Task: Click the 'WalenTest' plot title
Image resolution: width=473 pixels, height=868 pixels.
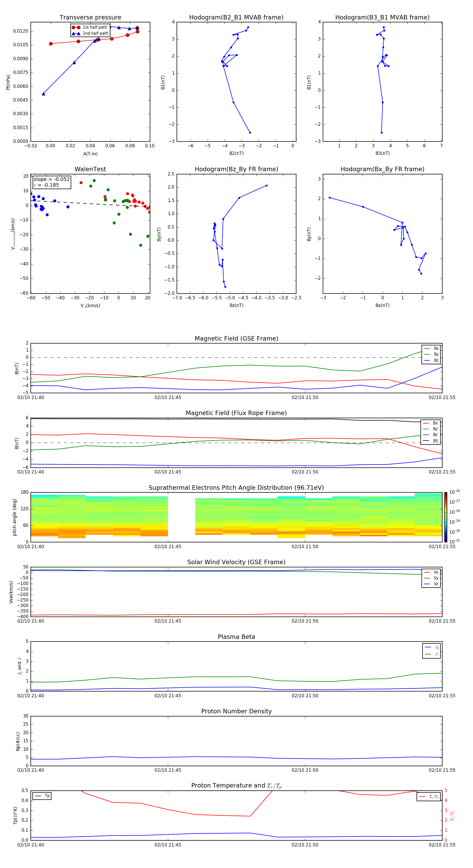Action: [90, 169]
